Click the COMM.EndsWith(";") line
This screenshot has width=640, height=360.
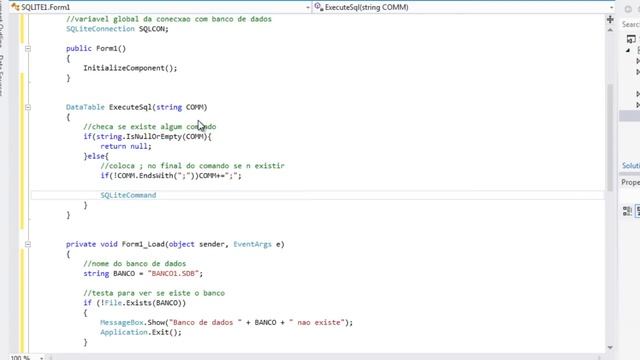[171, 176]
